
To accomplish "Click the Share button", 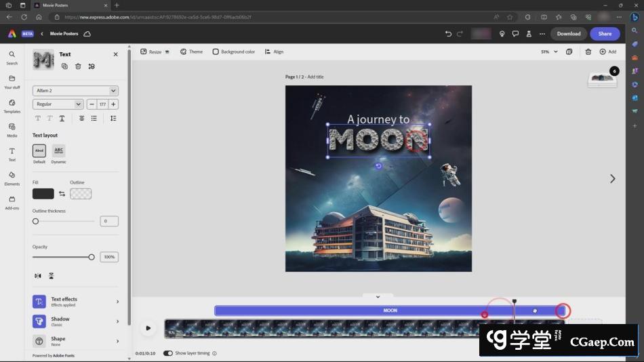I will click(605, 34).
